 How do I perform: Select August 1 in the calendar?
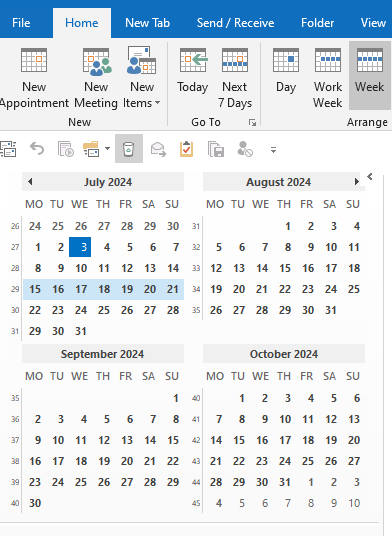point(288,226)
